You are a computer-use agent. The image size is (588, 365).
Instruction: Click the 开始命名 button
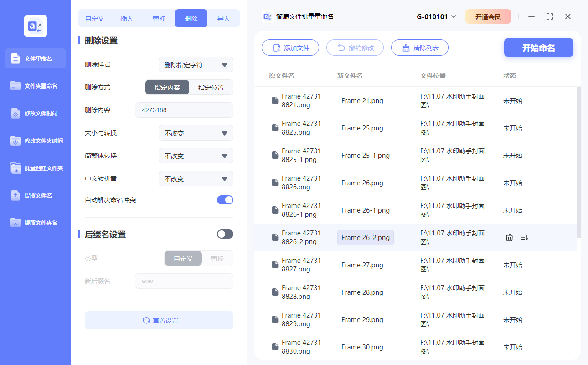coord(538,47)
